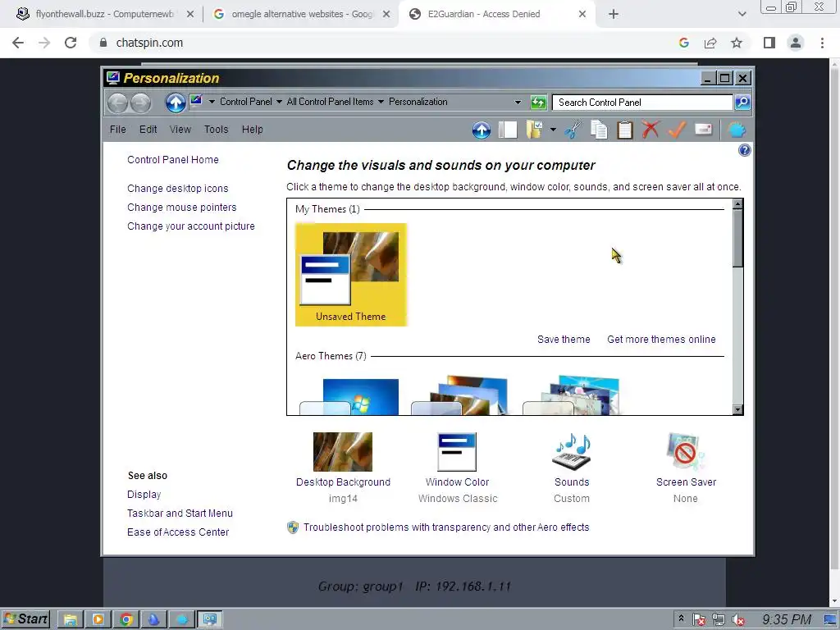Click the blue Up button in the toolbar
Viewport: 840px width, 630px height.
pyautogui.click(x=481, y=130)
